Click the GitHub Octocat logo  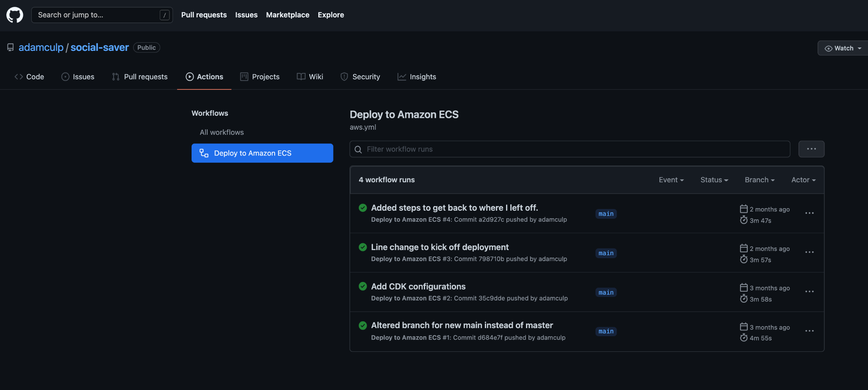click(15, 15)
